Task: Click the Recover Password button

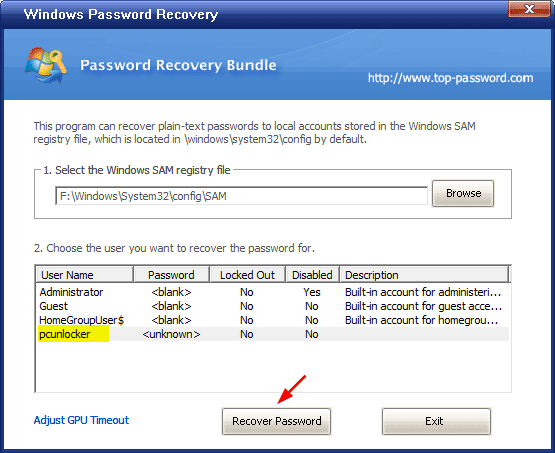Action: 276,421
